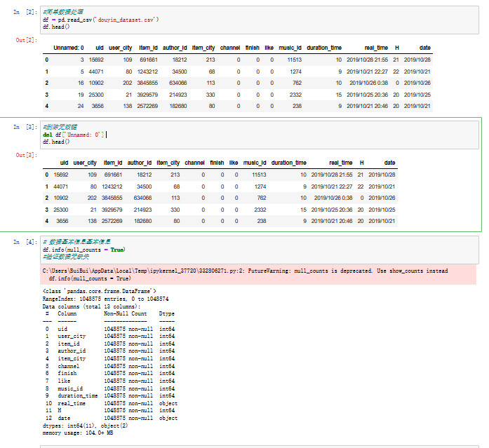Click item_id value 691661 in Out[2] table
This screenshot has width=489, height=448.
[149, 60]
